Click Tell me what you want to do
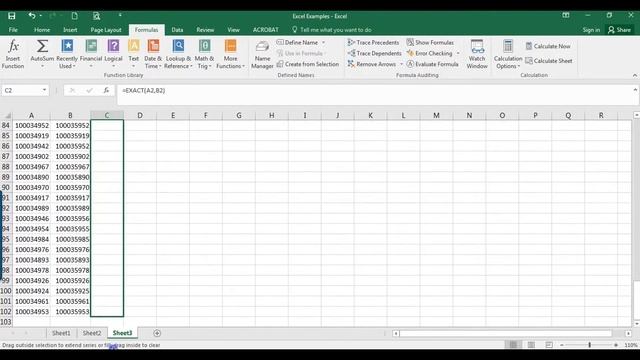The width and height of the screenshot is (640, 360). pos(331,30)
